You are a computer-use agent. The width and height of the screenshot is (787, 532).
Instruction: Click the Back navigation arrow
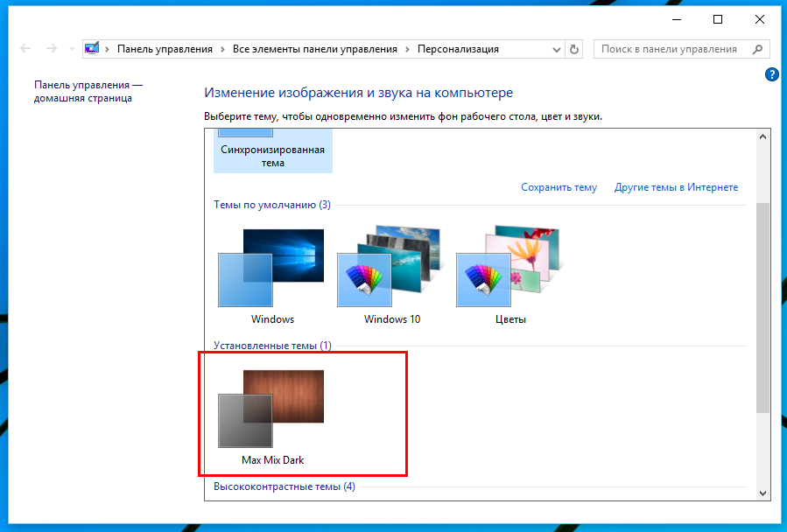(x=25, y=49)
